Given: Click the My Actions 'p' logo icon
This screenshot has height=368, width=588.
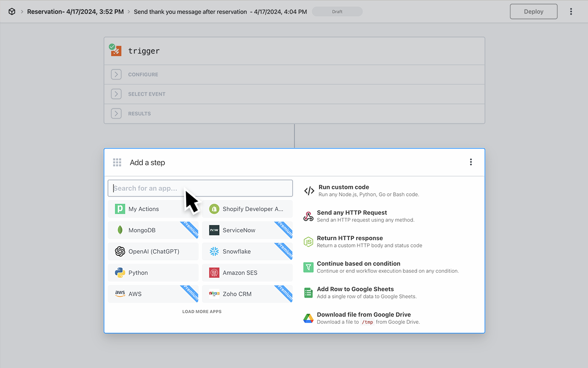Looking at the screenshot, I should [120, 209].
